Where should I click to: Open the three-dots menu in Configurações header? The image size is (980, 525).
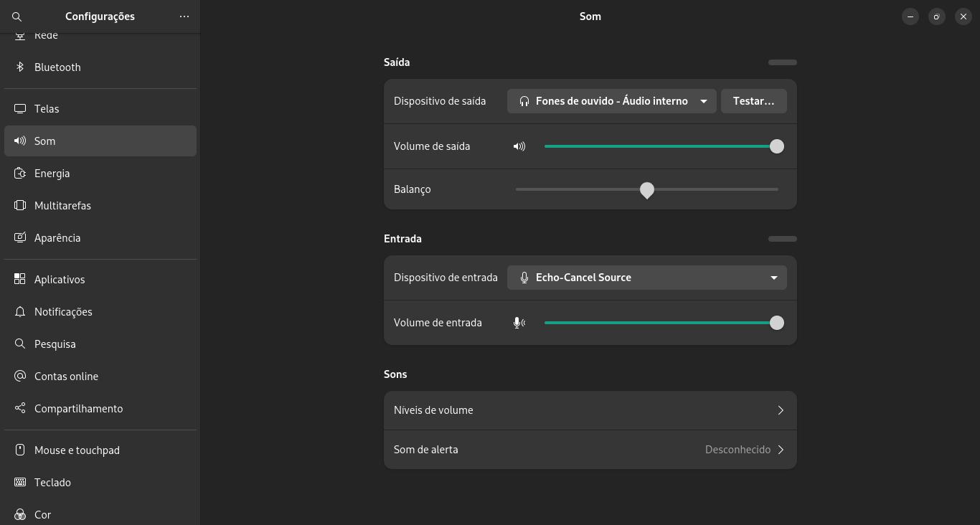[x=184, y=16]
